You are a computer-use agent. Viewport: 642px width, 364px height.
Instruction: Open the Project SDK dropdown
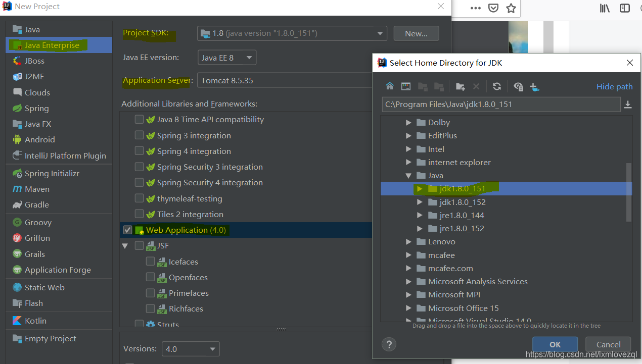coord(292,33)
